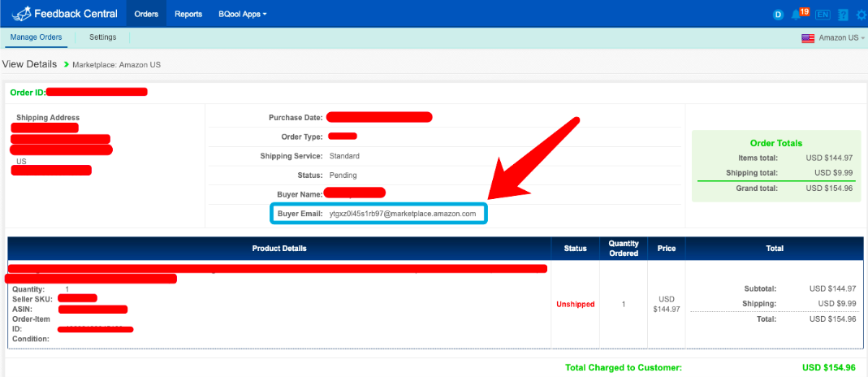This screenshot has width=868, height=377.
Task: Click the Product Details column header
Action: click(279, 249)
